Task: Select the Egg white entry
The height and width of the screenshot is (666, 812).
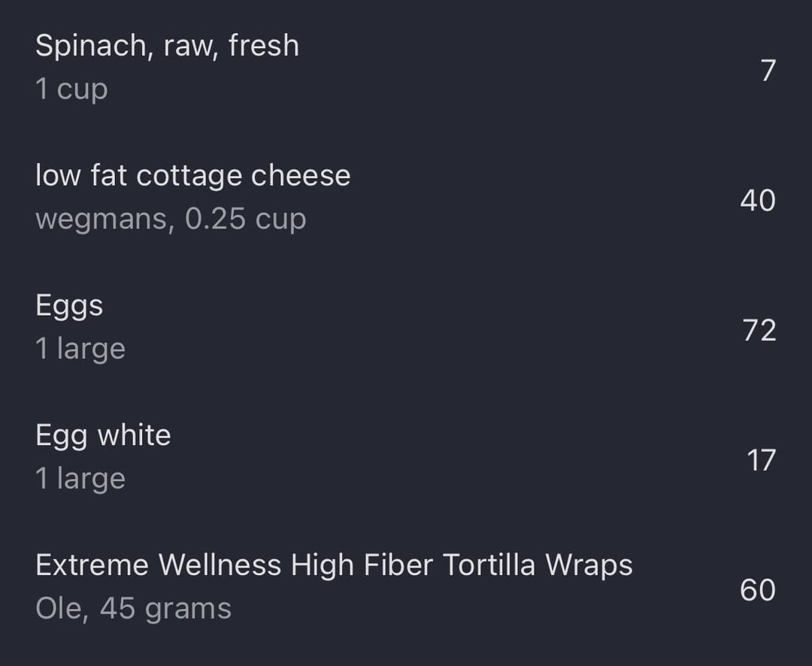Action: pyautogui.click(x=406, y=457)
